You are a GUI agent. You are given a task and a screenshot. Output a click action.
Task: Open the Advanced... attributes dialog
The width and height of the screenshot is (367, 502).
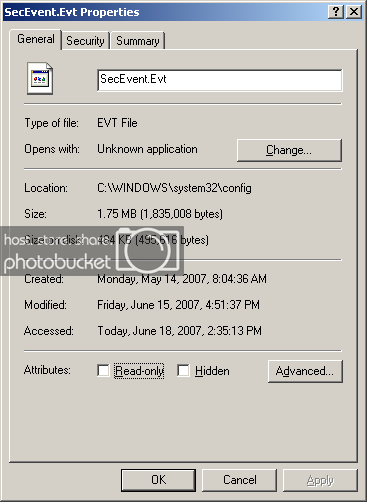tap(305, 371)
